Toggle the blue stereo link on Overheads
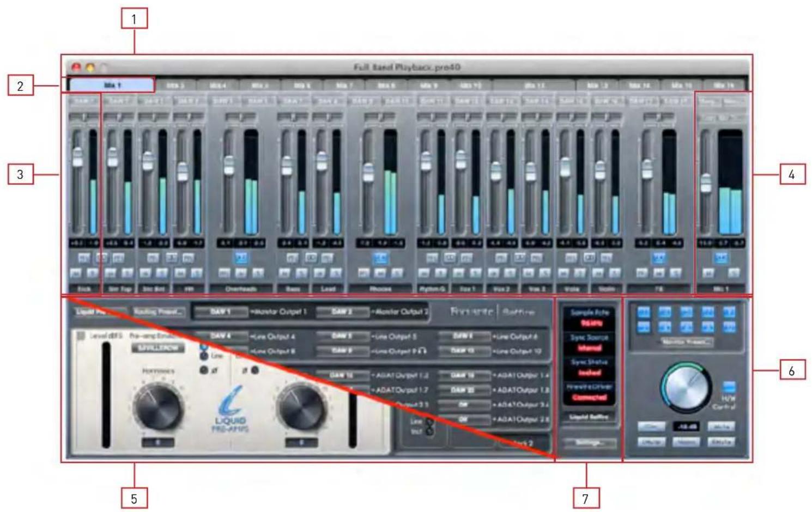The image size is (812, 512). 240,257
